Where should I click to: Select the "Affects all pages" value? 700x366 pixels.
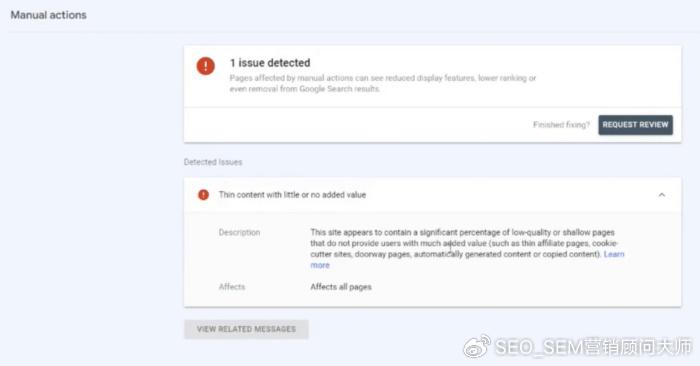[x=341, y=287]
